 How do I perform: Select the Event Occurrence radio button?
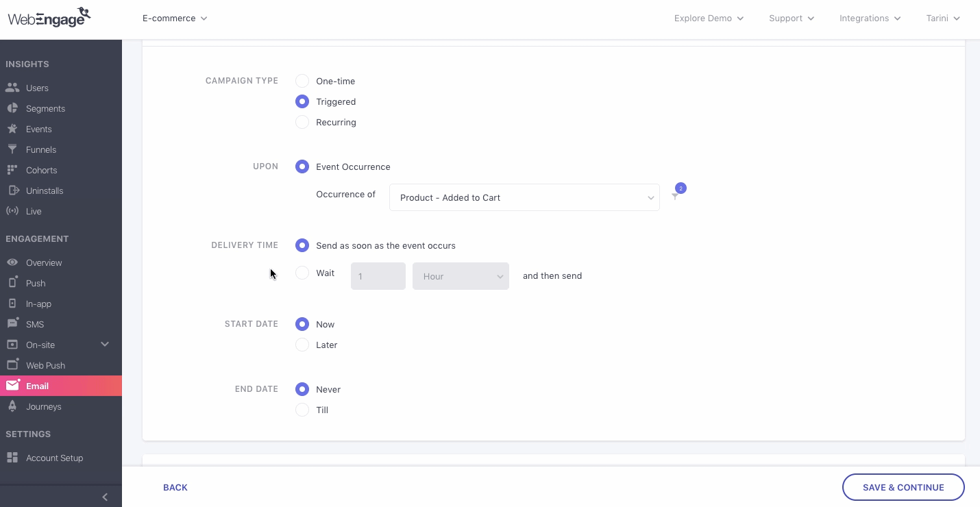click(x=302, y=166)
